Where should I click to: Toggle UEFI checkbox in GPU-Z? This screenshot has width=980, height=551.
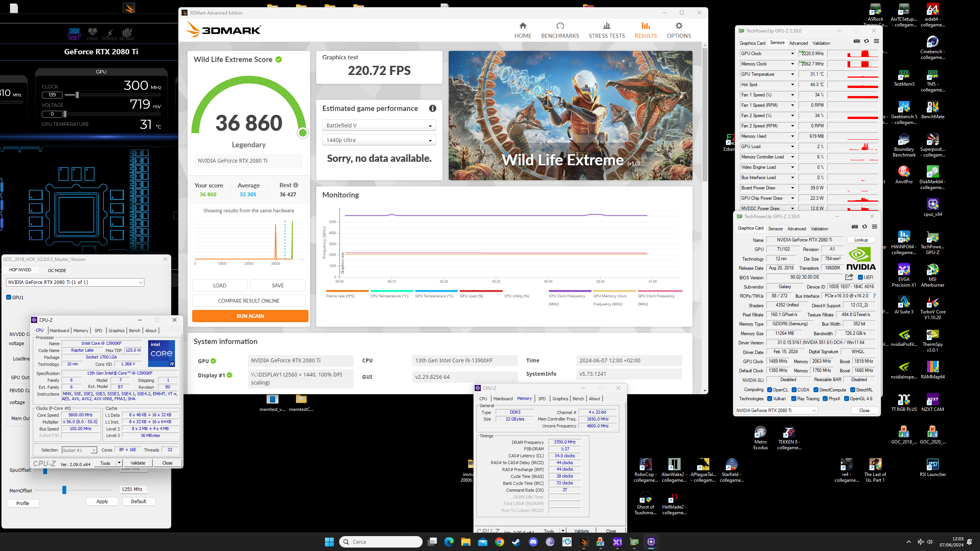tap(860, 277)
